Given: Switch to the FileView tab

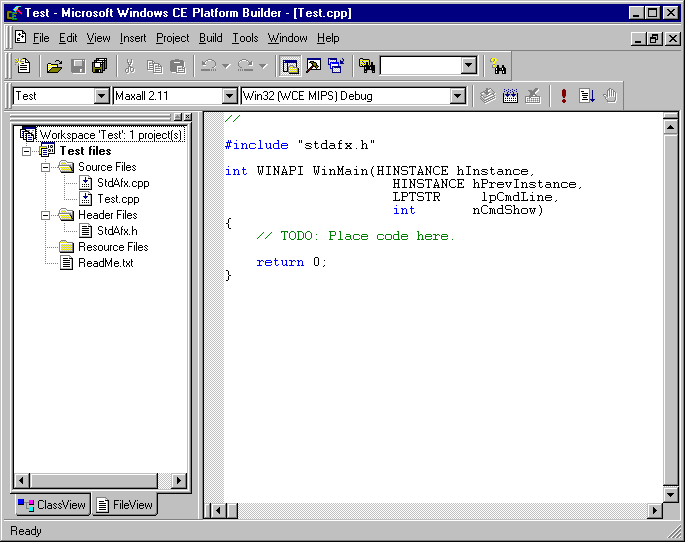Looking at the screenshot, I should [125, 505].
